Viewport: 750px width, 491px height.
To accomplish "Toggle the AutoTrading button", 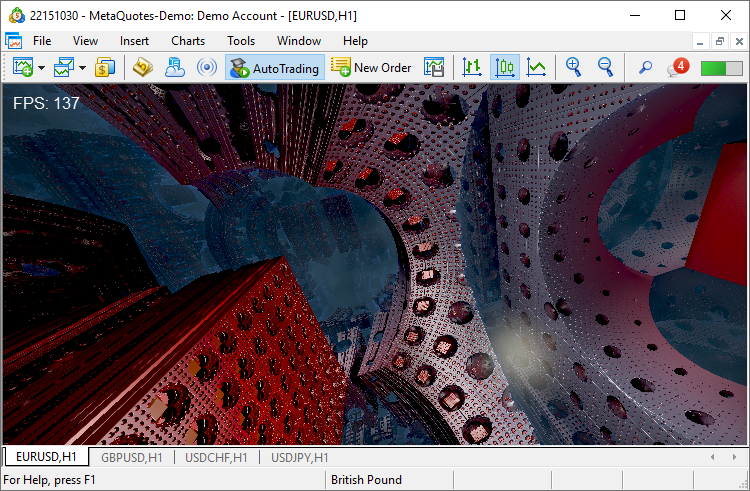I will coord(275,68).
